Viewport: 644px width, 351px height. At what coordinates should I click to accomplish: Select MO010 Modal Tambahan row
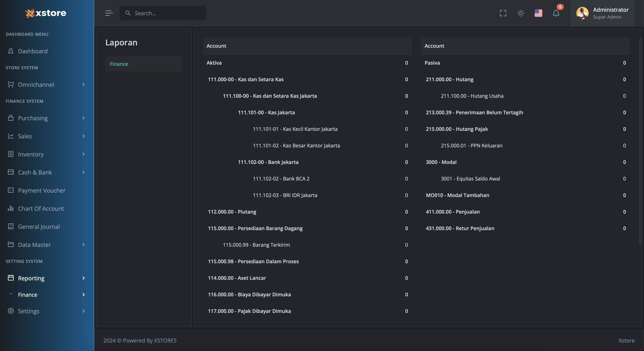pos(525,195)
